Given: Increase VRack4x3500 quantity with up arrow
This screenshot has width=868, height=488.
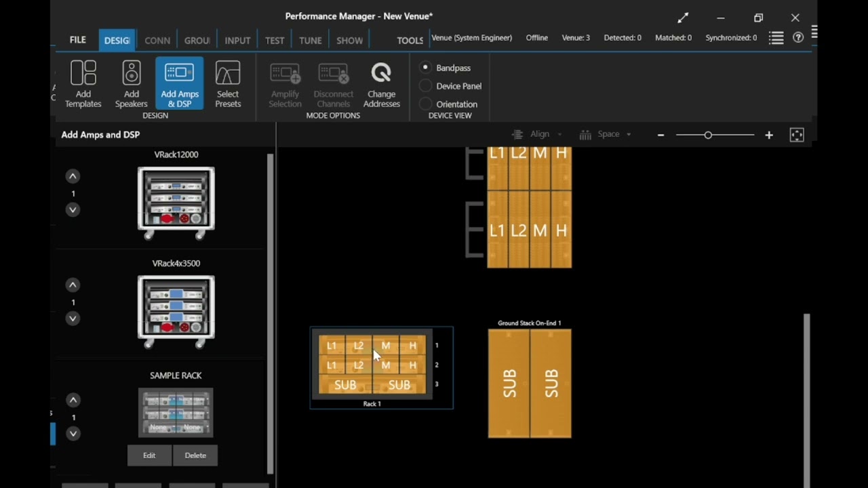Looking at the screenshot, I should tap(73, 285).
